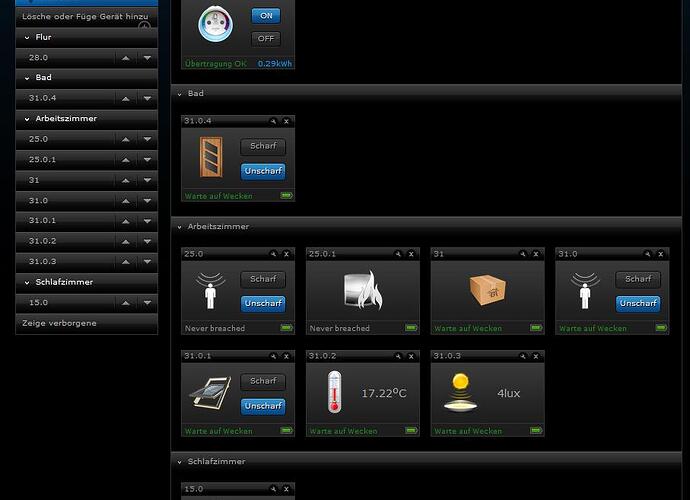Move device 28.0 up in sidebar
690x500 pixels.
(x=125, y=58)
